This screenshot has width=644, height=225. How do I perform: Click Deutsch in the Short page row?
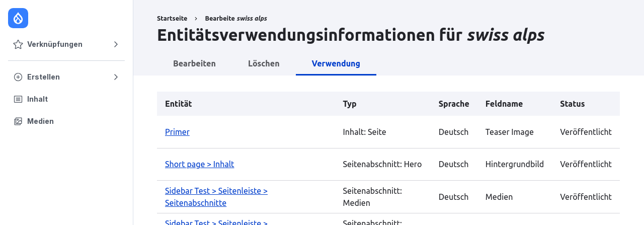click(x=453, y=164)
